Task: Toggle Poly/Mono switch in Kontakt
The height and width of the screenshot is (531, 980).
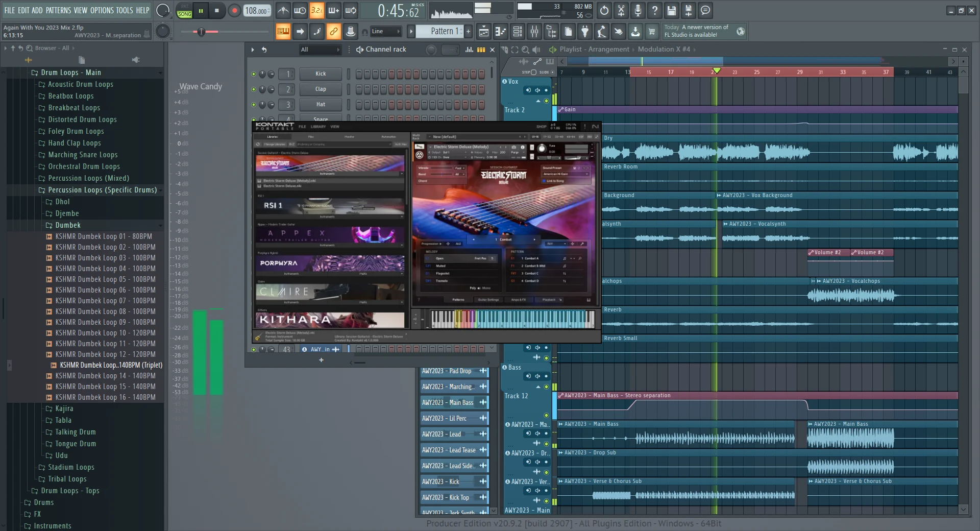Action: point(480,288)
